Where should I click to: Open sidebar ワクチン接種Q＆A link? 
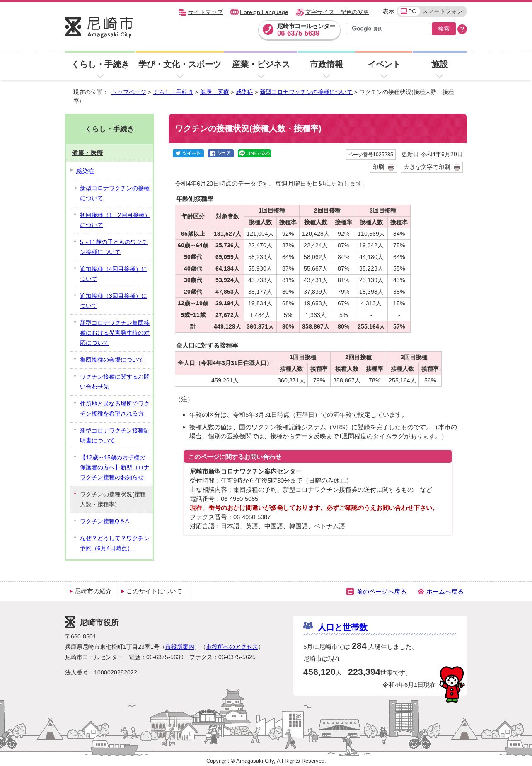pos(104,521)
